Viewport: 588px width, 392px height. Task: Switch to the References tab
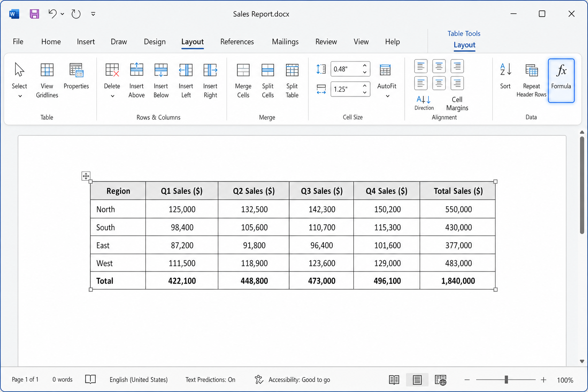pos(237,42)
